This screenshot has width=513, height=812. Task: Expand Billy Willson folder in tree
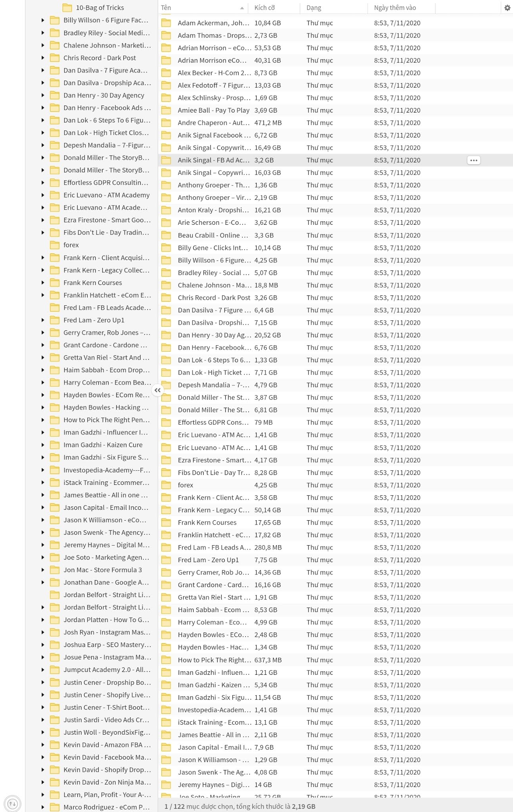[43, 20]
